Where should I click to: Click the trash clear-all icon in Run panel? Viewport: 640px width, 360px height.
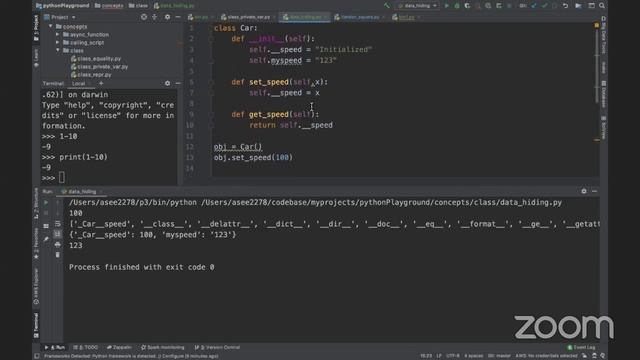[58, 255]
